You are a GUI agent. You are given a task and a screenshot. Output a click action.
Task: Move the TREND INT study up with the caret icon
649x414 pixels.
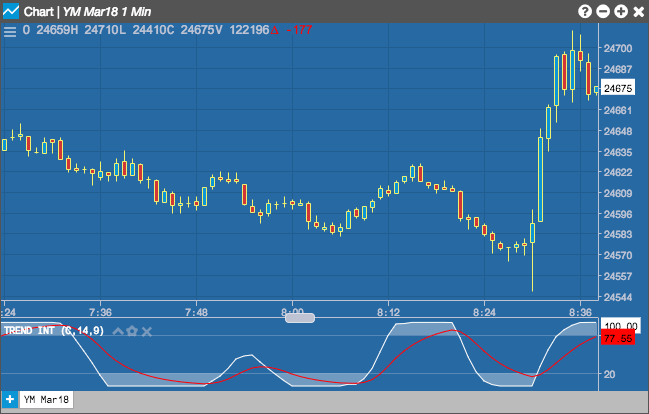(x=118, y=331)
